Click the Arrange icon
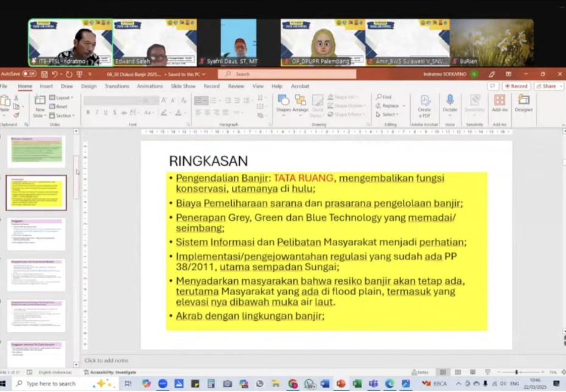Screen dimensions: 566x392 pos(300,101)
